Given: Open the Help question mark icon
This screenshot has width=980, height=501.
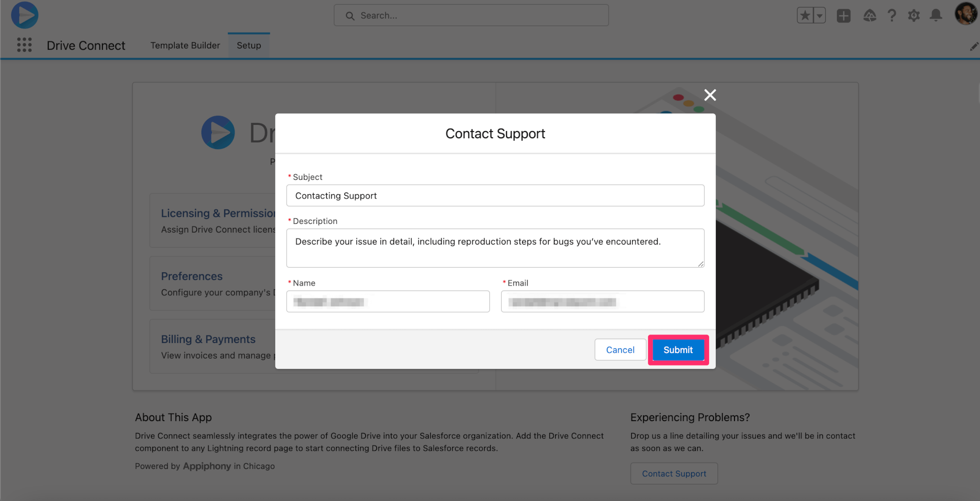Looking at the screenshot, I should pyautogui.click(x=891, y=15).
